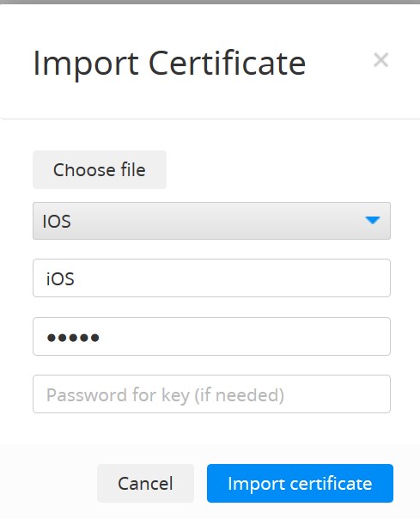The width and height of the screenshot is (420, 519).
Task: Select the IOS text in platform combo box
Action: [x=57, y=221]
